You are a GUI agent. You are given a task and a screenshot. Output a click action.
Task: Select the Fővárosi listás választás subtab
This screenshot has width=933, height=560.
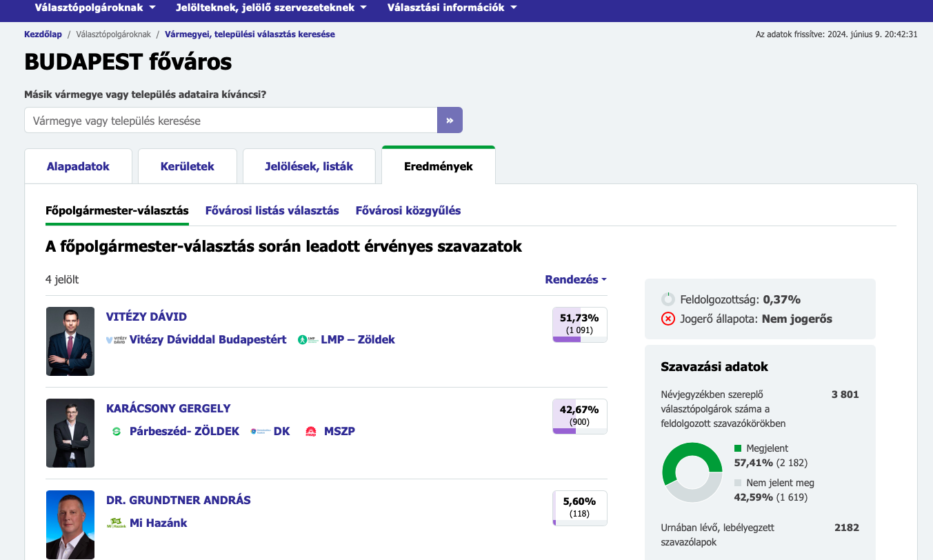(272, 210)
